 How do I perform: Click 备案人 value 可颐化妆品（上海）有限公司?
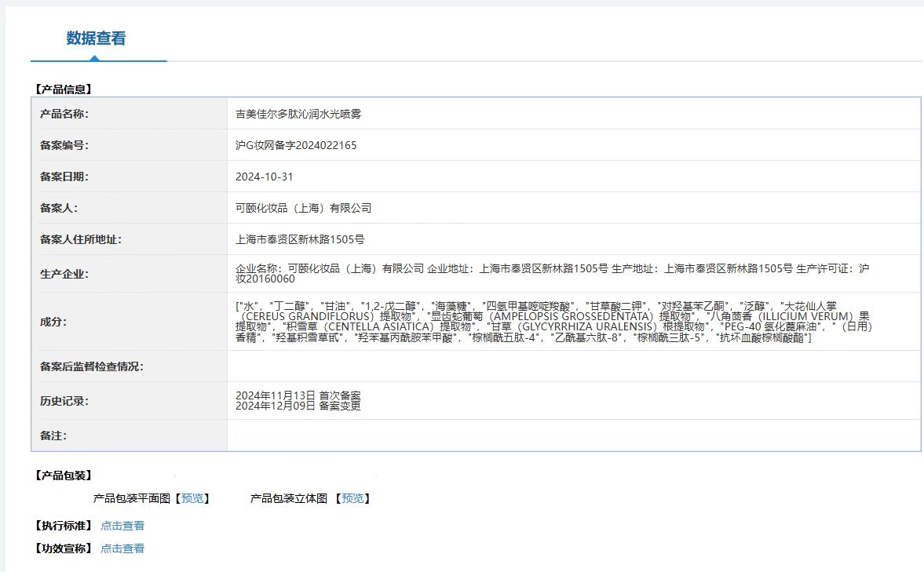[303, 208]
